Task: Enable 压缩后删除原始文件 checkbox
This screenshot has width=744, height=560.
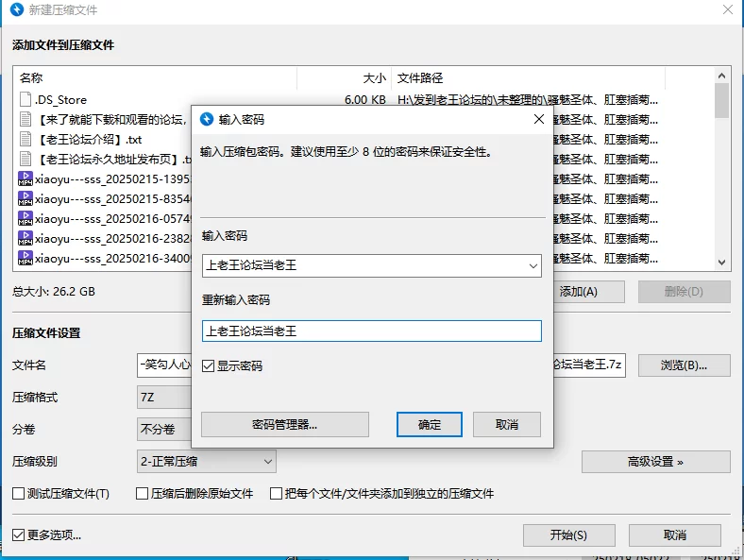Action: click(142, 494)
